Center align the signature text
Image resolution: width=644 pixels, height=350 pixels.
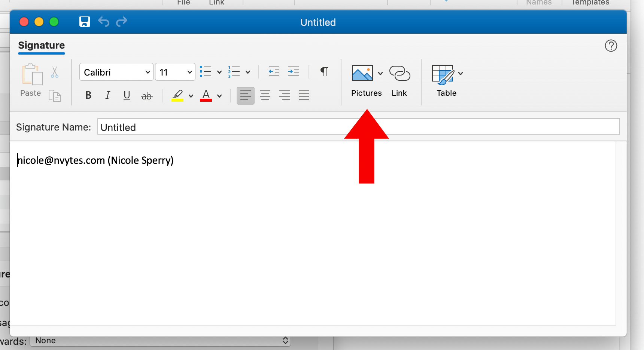pyautogui.click(x=265, y=96)
